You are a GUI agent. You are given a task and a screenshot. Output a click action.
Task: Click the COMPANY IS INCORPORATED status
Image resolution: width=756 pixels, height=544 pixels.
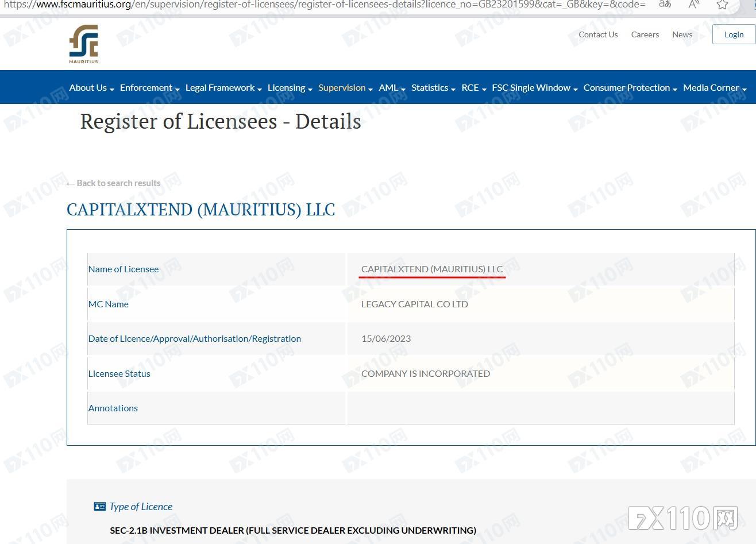[426, 373]
